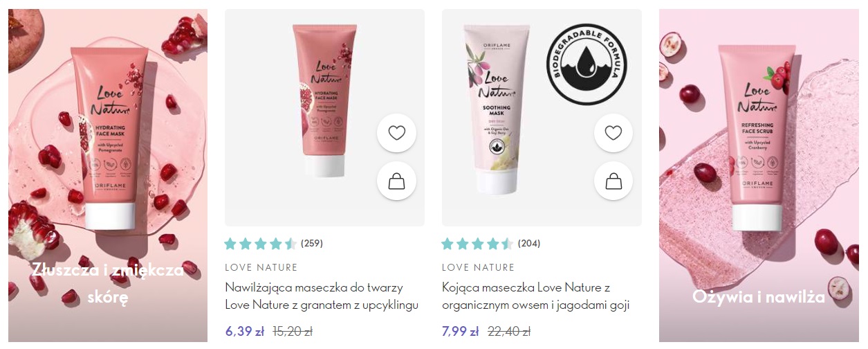Add soothing oat mask to bag

click(x=613, y=181)
